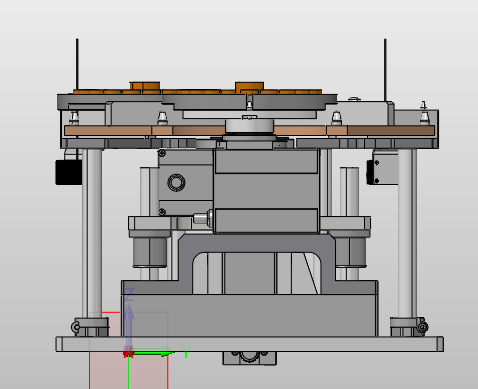Select the copper-colored plate on left
478x389 pixels.
coord(107,130)
